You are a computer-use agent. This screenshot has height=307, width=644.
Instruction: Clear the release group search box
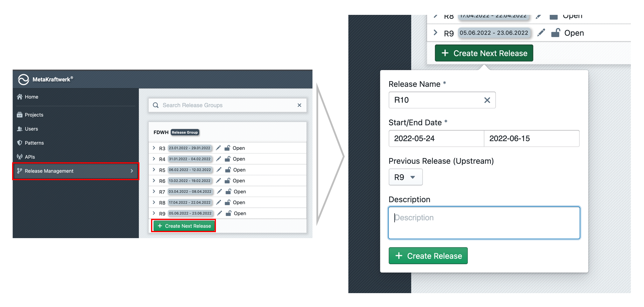(299, 105)
